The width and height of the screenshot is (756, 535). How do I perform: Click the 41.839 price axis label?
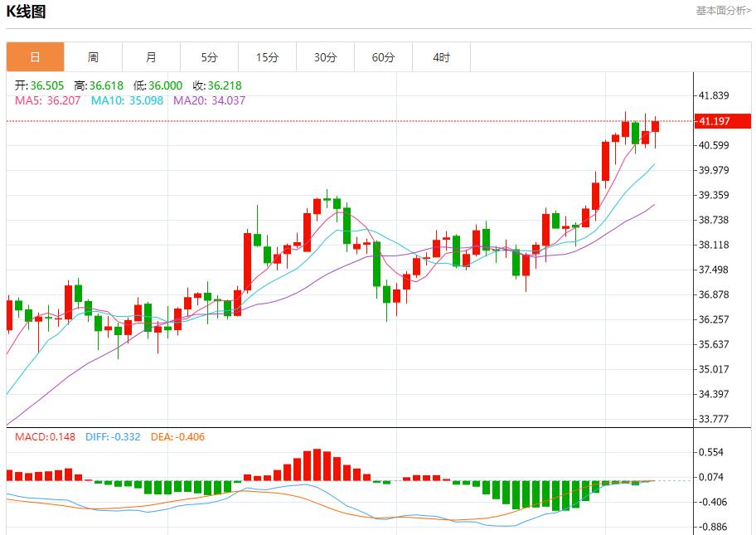point(715,95)
